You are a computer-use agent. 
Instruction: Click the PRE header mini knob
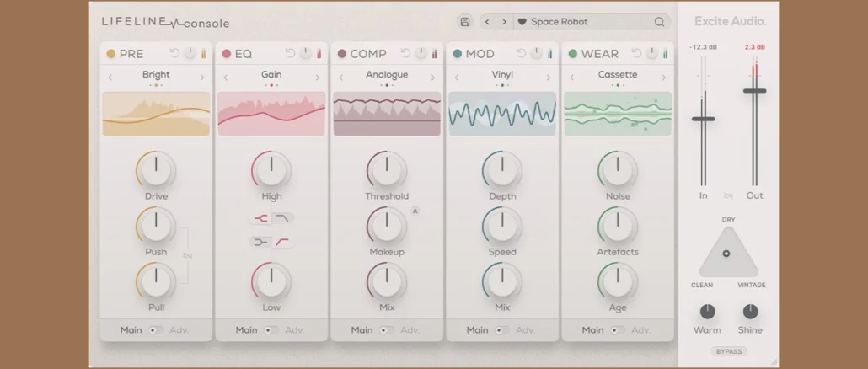coord(190,53)
